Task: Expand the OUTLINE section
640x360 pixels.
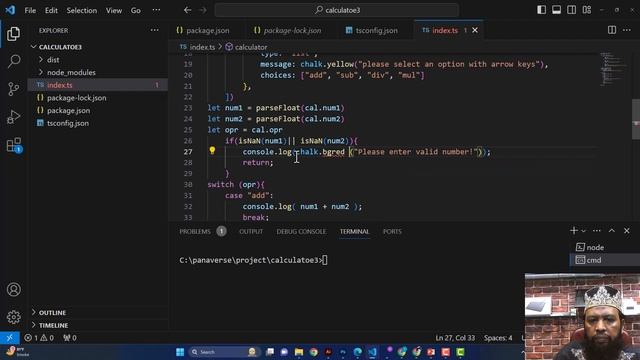Action: coord(97,312)
